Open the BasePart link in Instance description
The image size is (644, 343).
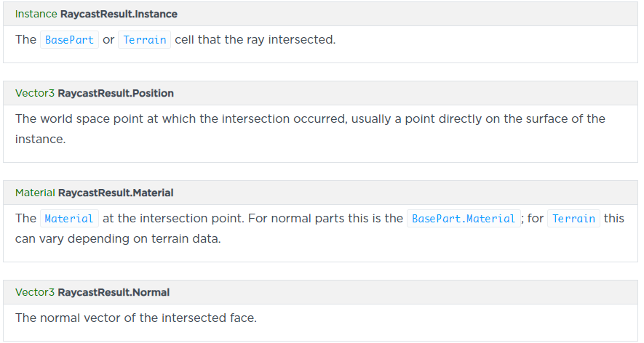pyautogui.click(x=69, y=40)
